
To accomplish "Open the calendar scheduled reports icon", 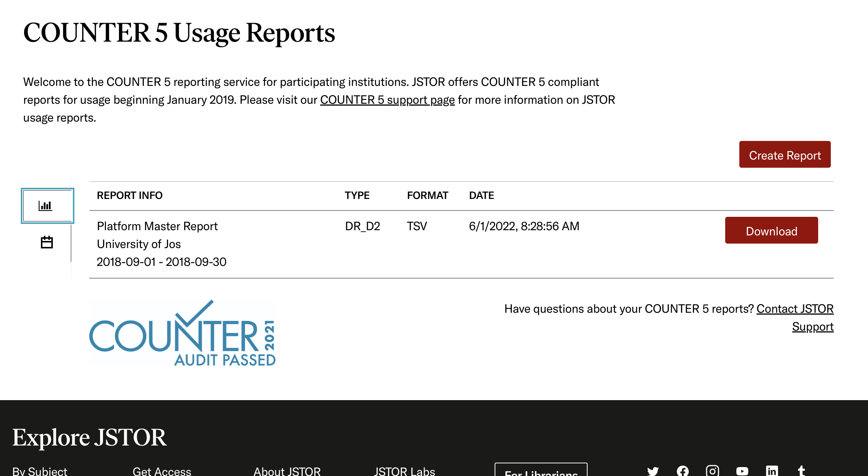I will point(47,242).
